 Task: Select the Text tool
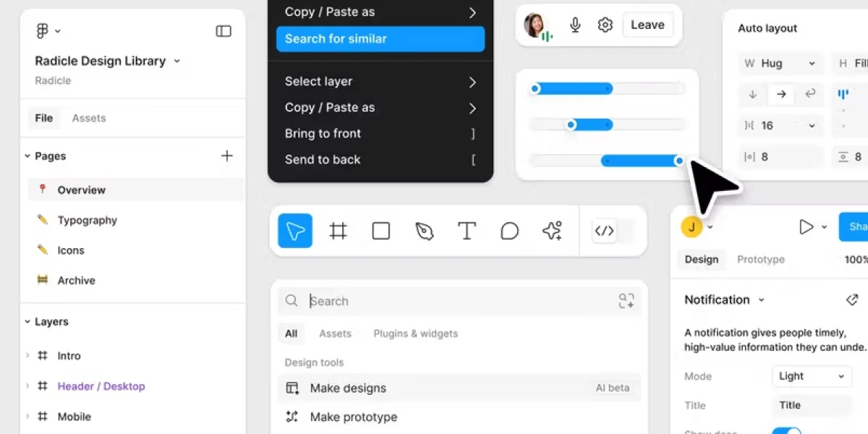467,231
